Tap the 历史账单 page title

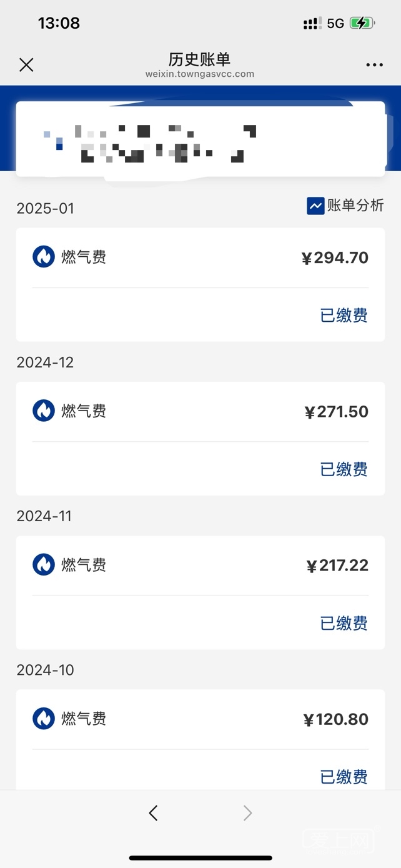pos(200,59)
